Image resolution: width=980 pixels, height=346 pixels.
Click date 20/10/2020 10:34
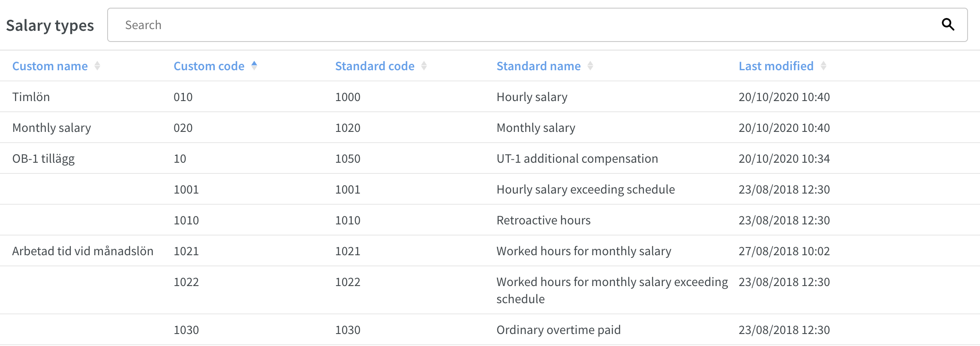click(784, 158)
